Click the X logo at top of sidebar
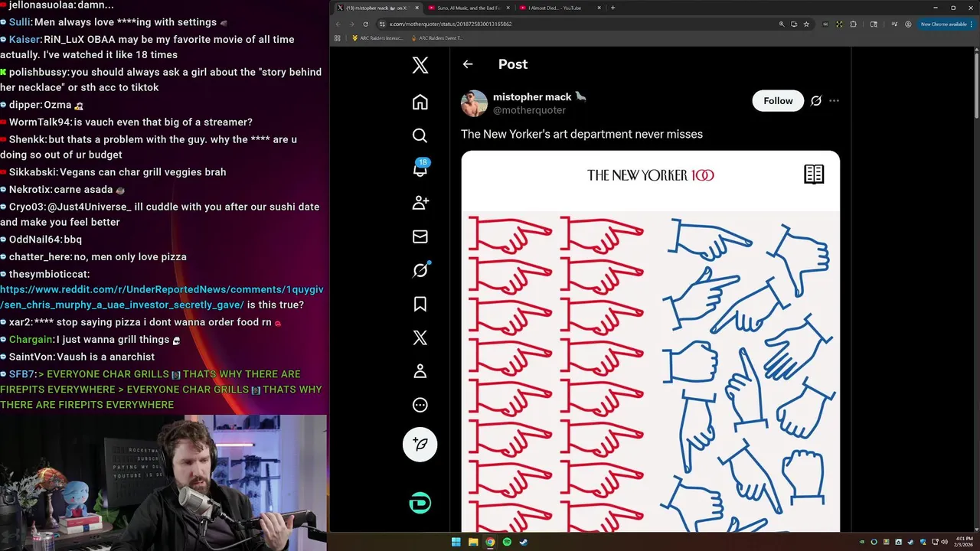The height and width of the screenshot is (551, 980). click(x=420, y=65)
